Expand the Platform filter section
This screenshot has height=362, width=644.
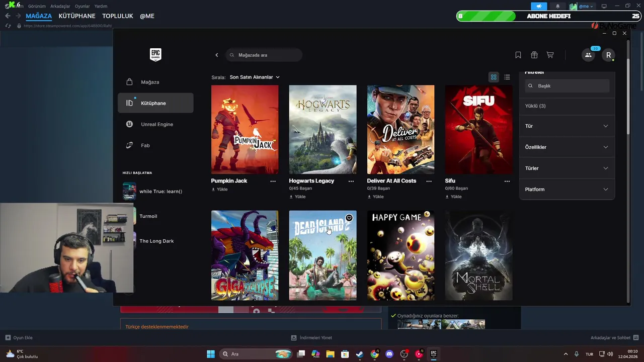point(567,190)
